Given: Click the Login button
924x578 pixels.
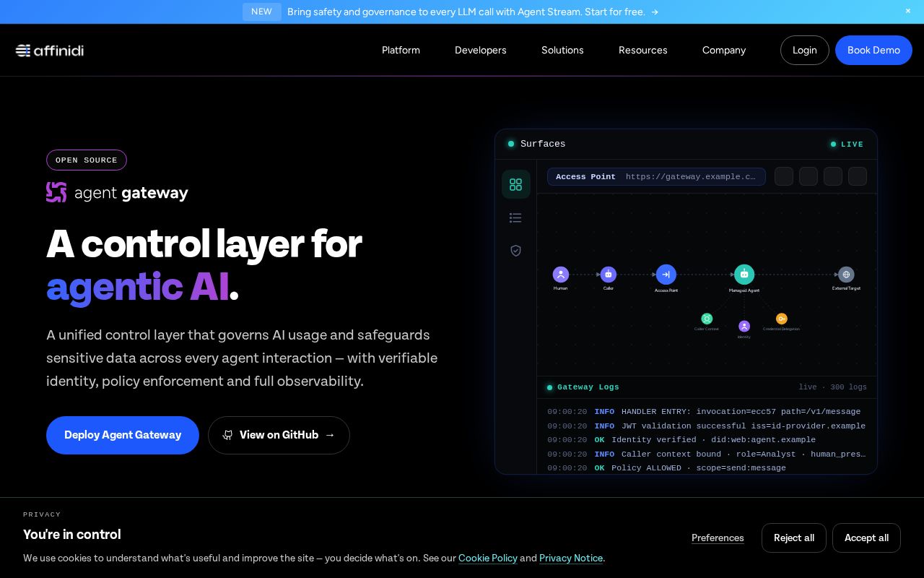Looking at the screenshot, I should (x=805, y=50).
